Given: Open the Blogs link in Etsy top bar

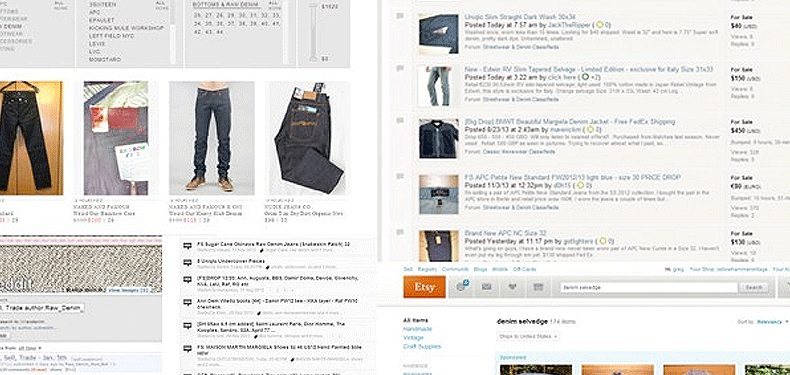Looking at the screenshot, I should [x=480, y=270].
